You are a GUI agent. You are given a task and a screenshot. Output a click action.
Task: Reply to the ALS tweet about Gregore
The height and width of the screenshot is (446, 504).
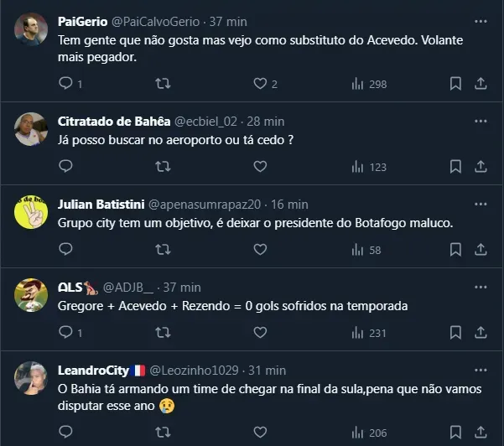[x=67, y=333]
